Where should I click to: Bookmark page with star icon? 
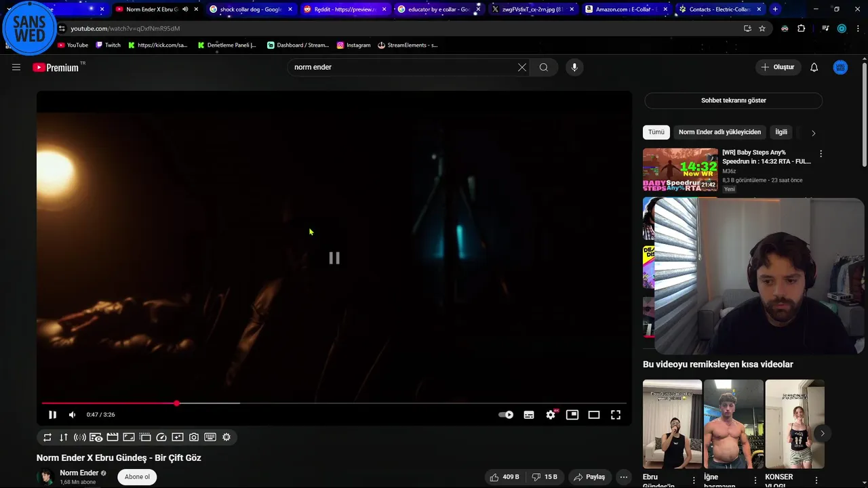(762, 28)
